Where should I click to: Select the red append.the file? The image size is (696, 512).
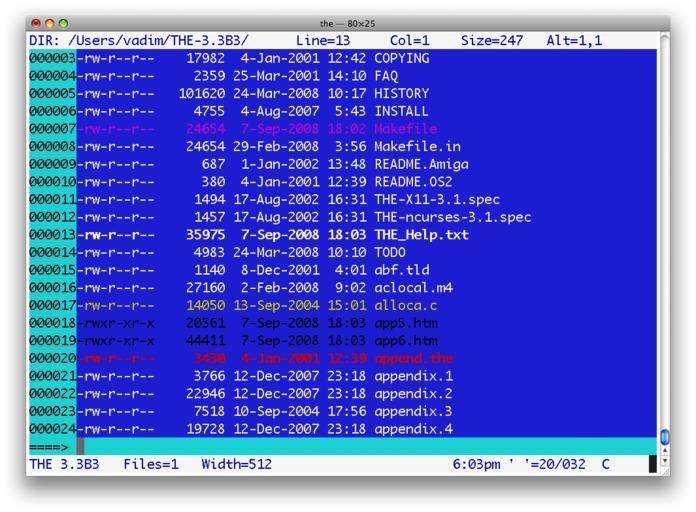tap(416, 358)
